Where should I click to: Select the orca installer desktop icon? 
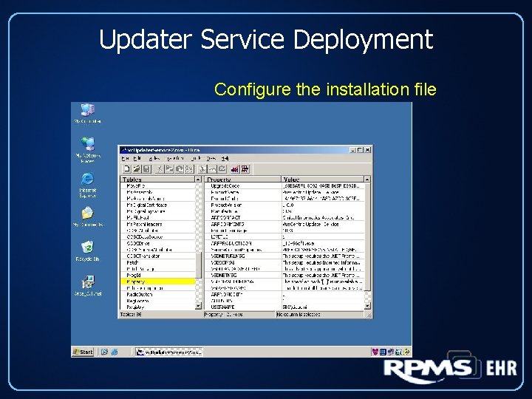click(x=87, y=286)
